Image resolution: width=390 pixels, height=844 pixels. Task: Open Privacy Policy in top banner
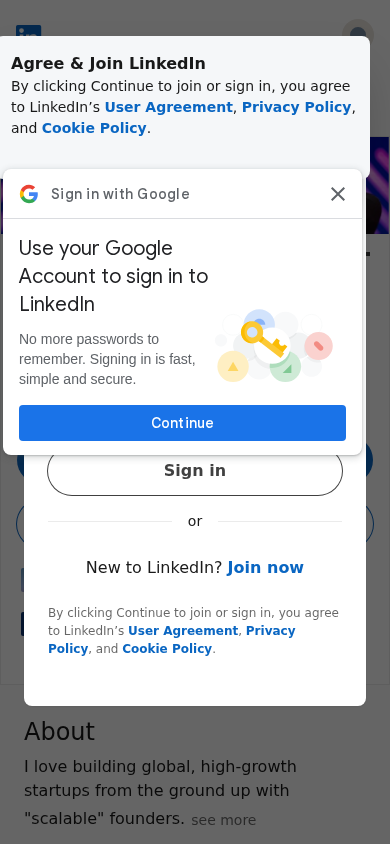click(x=296, y=107)
